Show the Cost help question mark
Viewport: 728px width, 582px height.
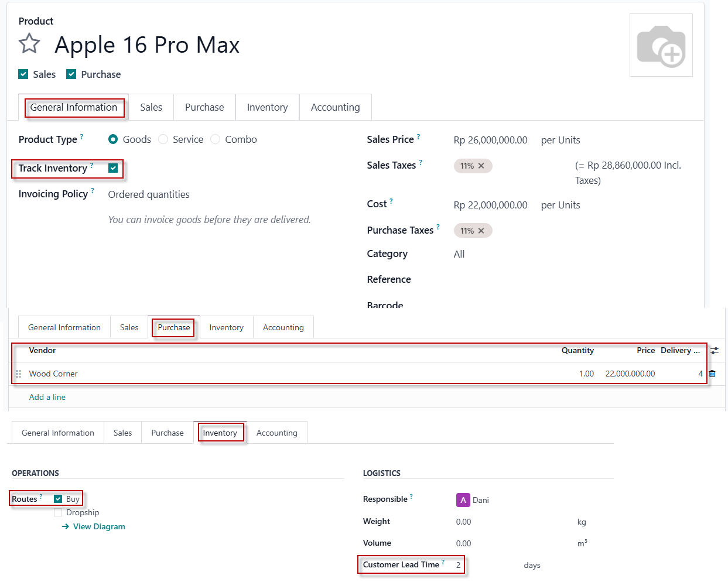click(391, 201)
